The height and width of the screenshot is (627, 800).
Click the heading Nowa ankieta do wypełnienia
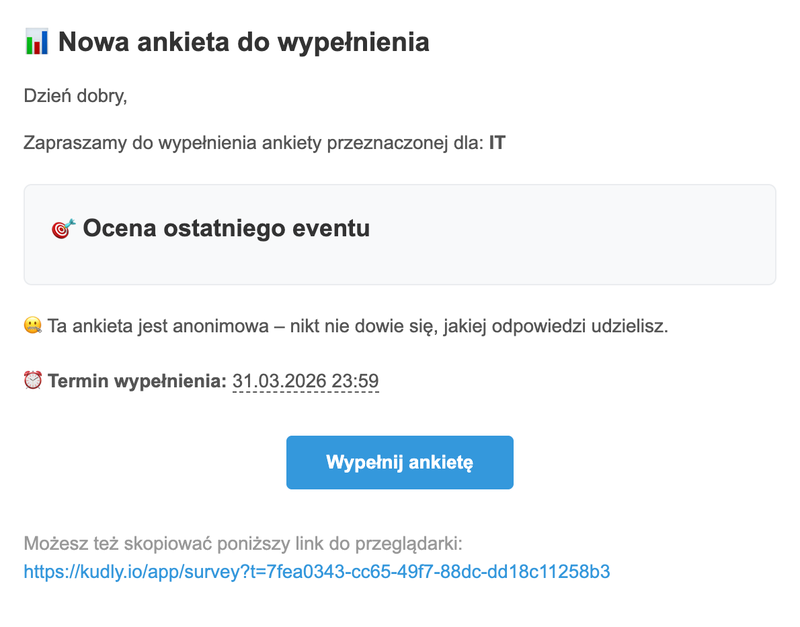click(x=244, y=42)
